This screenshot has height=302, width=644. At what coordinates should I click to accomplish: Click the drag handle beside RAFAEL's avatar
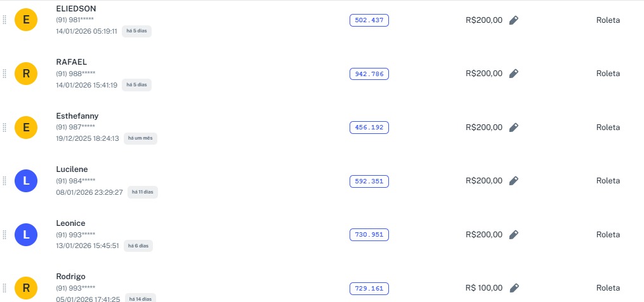4,74
